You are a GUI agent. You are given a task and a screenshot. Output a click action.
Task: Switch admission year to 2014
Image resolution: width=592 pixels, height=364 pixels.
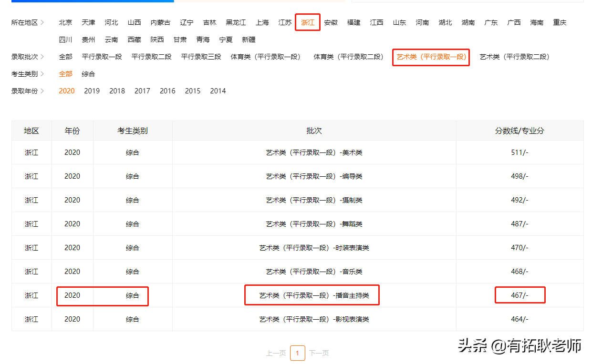coord(218,91)
